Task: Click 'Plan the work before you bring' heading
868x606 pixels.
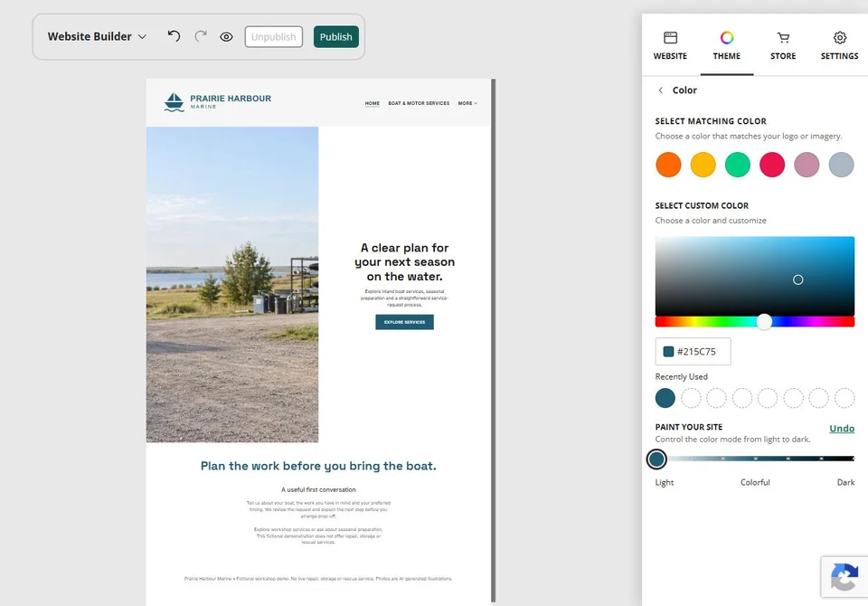Action: pos(318,466)
